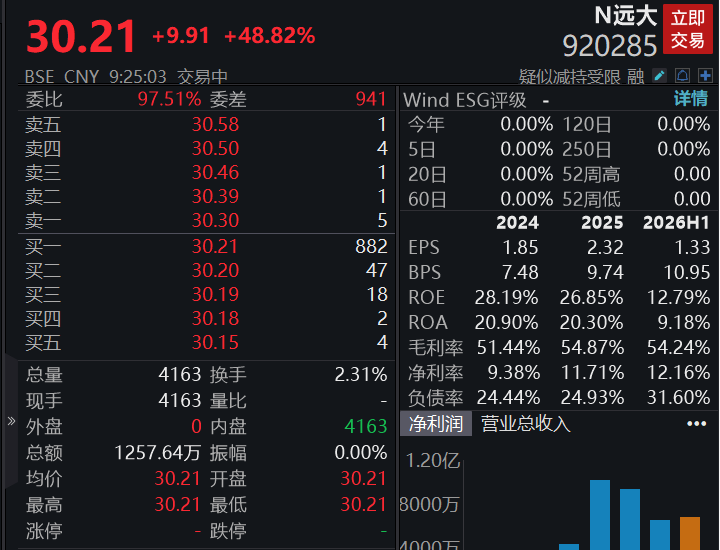
Task: Open the 详情 details link
Action: 691,99
